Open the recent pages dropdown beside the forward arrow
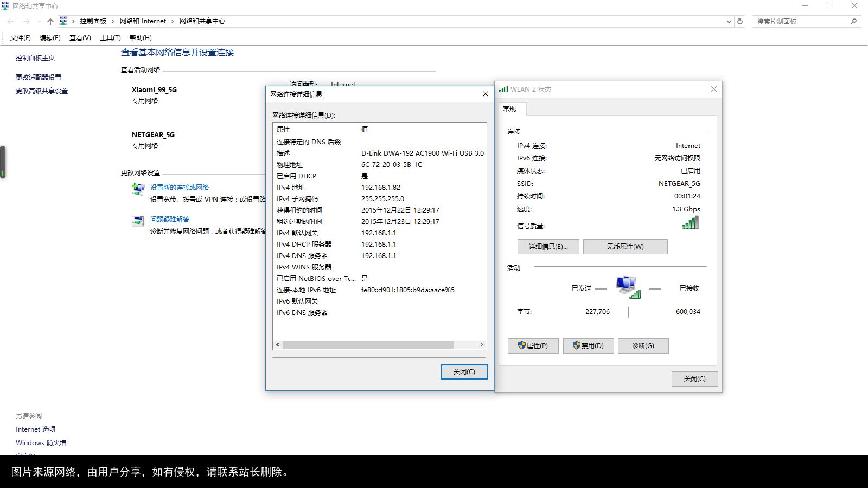Screen dimensions: 868x488 coord(38,21)
